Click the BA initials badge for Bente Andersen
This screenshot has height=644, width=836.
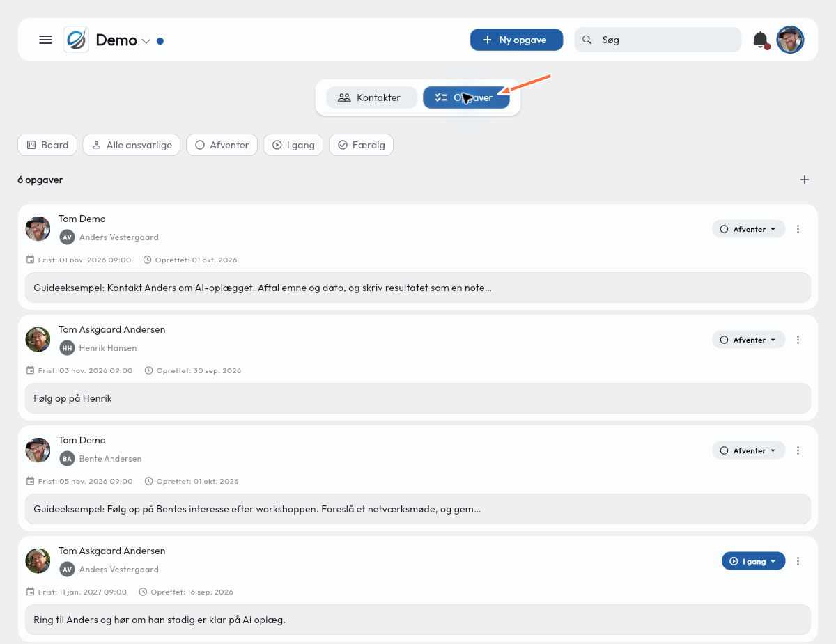click(x=67, y=459)
